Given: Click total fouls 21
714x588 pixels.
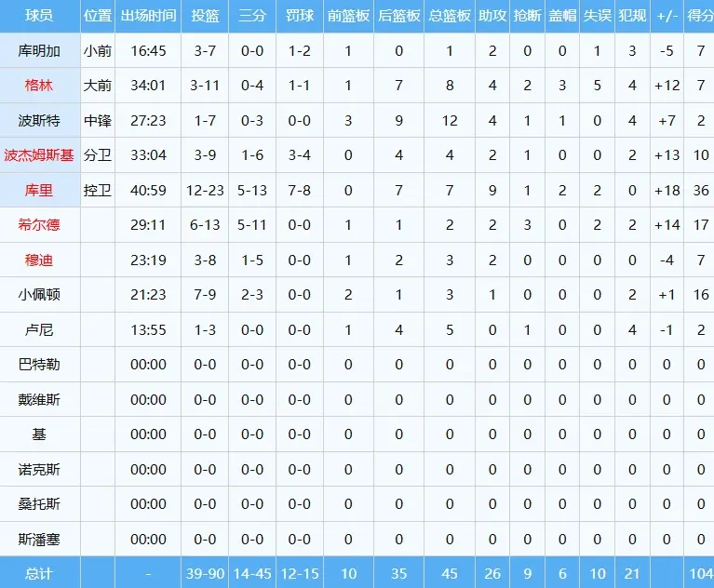Looking at the screenshot, I should pyautogui.click(x=632, y=574).
